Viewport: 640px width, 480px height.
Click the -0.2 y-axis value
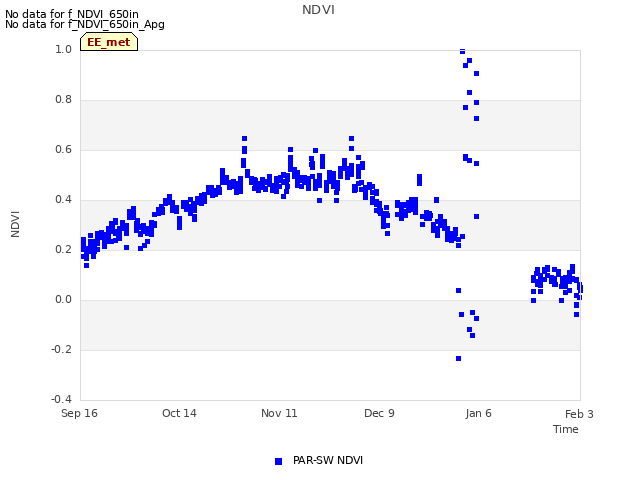(61, 349)
